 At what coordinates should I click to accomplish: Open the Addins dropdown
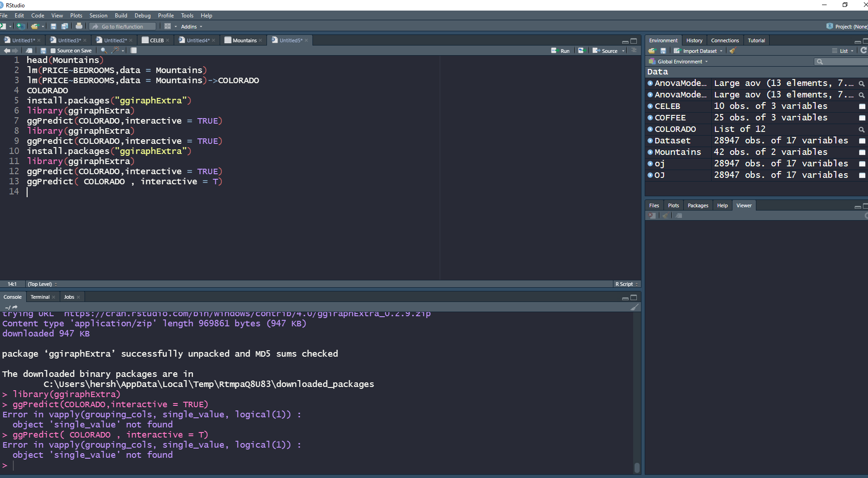[x=189, y=26]
